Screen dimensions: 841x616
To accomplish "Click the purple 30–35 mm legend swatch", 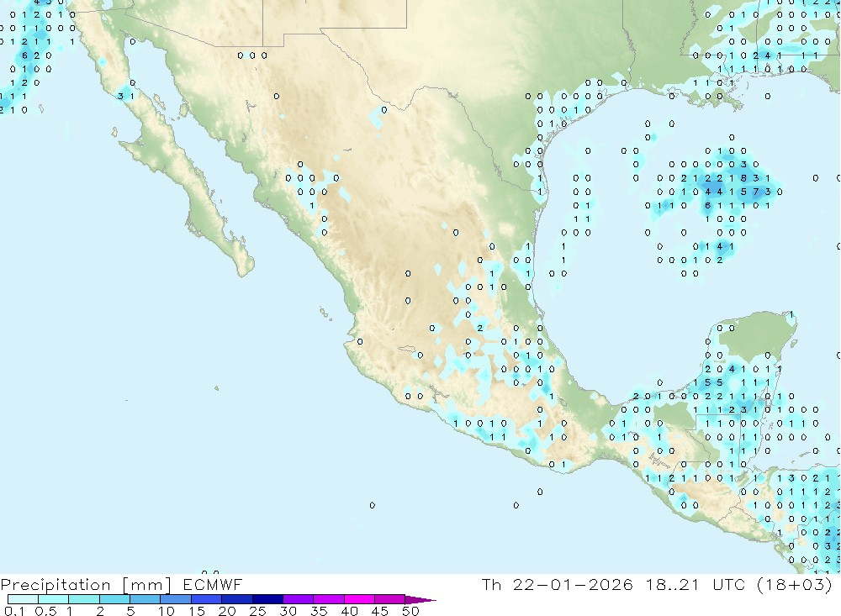I will point(298,599).
